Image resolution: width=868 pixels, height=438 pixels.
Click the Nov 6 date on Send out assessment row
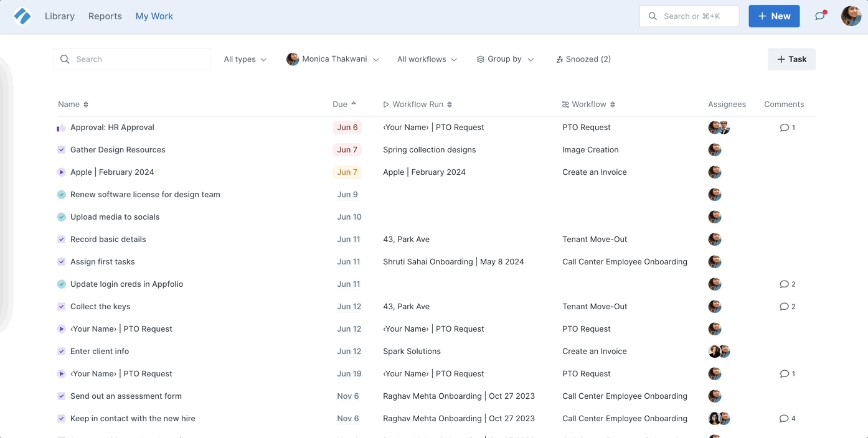[x=348, y=396]
